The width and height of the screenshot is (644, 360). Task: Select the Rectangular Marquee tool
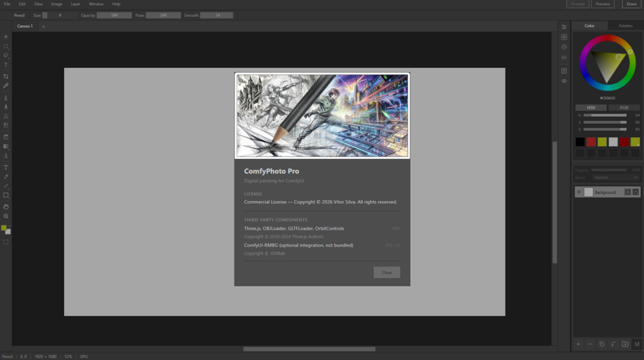pos(6,46)
